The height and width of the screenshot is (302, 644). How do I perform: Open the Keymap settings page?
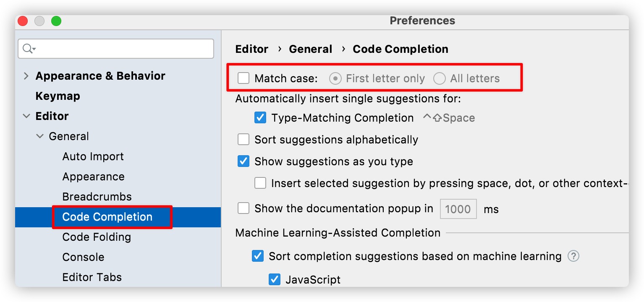click(58, 96)
